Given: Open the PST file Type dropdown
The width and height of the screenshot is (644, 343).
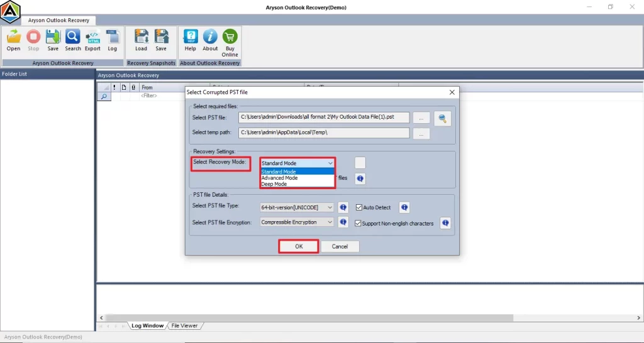Looking at the screenshot, I should (297, 207).
